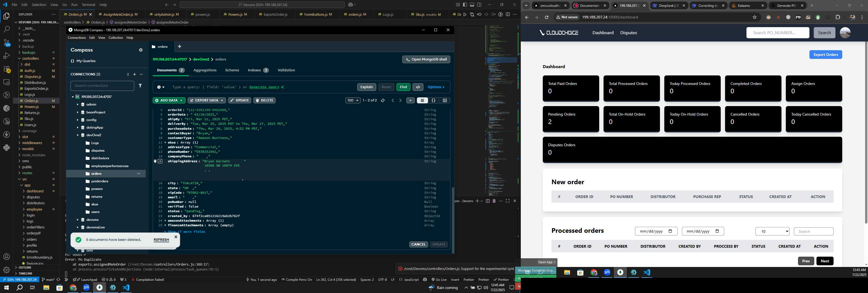Click Windows Start button
The width and height of the screenshot is (868, 293).
click(6, 288)
